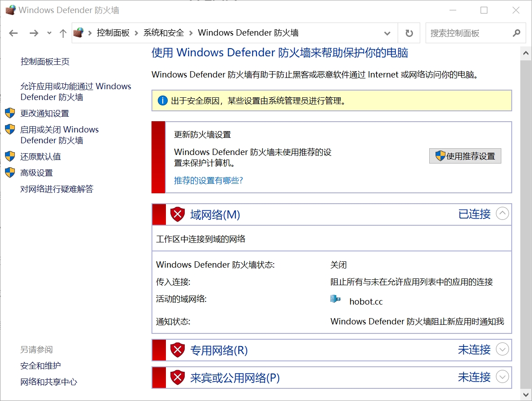The image size is (532, 401).
Task: Open the 推荐的设置有哪些? link
Action: 208,181
